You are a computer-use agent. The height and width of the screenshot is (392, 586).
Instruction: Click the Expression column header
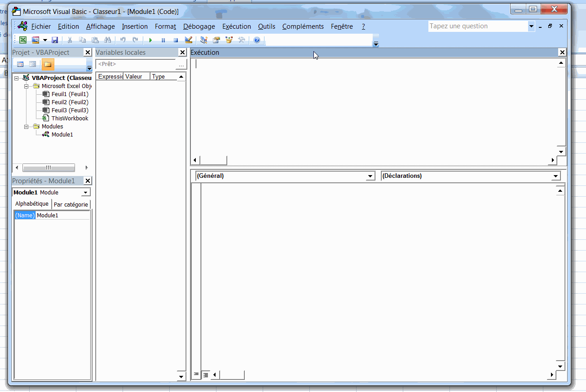point(110,77)
